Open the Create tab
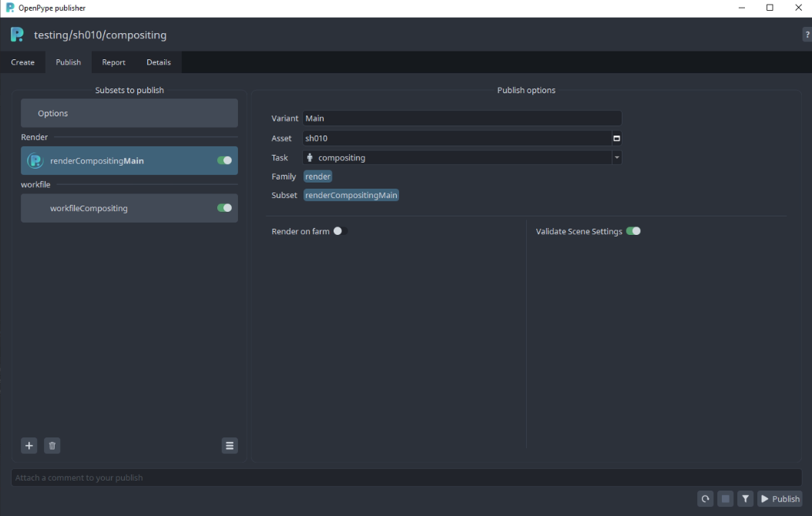The image size is (812, 516). tap(22, 62)
